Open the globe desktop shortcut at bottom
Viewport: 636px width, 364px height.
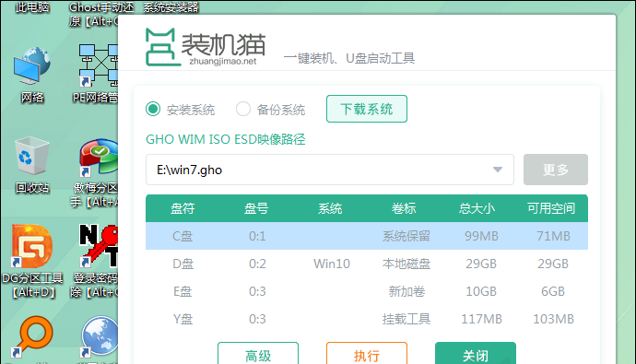click(x=100, y=337)
